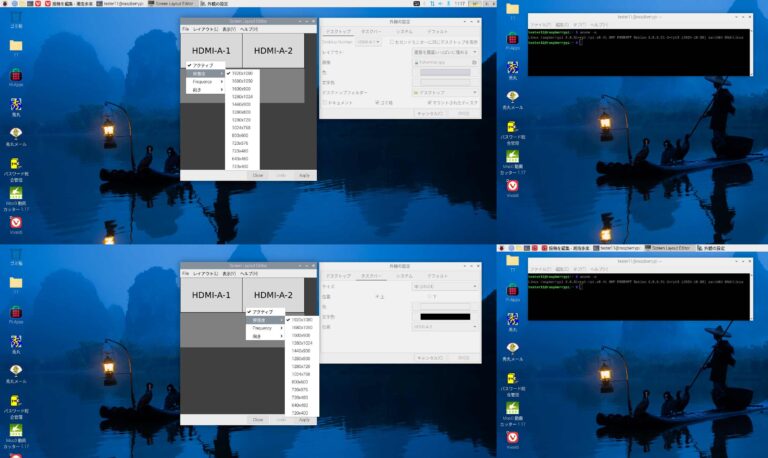Select the 秀丸 icon on lower-left desktop
This screenshot has width=768, height=458.
coord(16,344)
